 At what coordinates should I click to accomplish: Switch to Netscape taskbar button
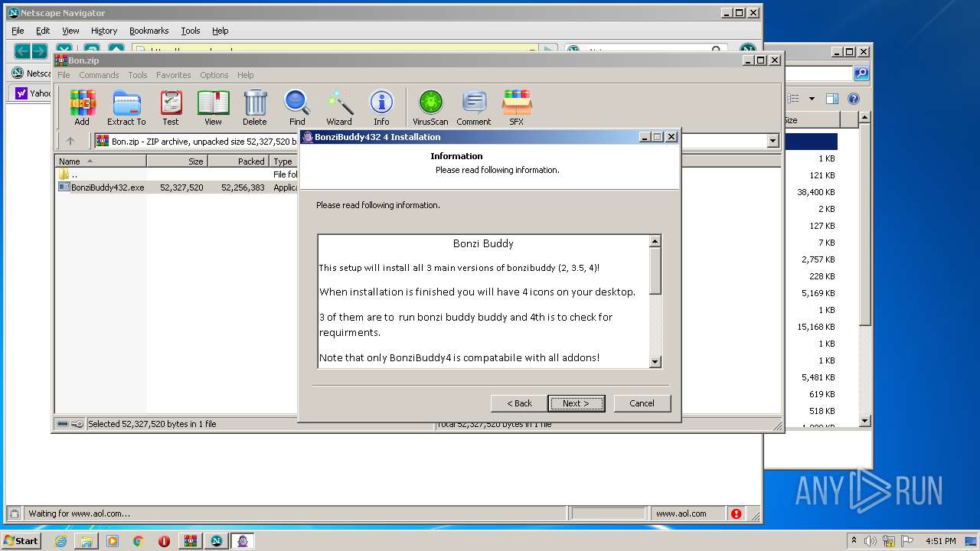(x=217, y=541)
